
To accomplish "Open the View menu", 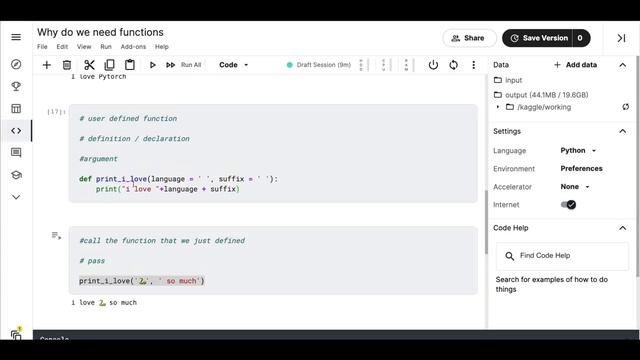I will coord(84,47).
